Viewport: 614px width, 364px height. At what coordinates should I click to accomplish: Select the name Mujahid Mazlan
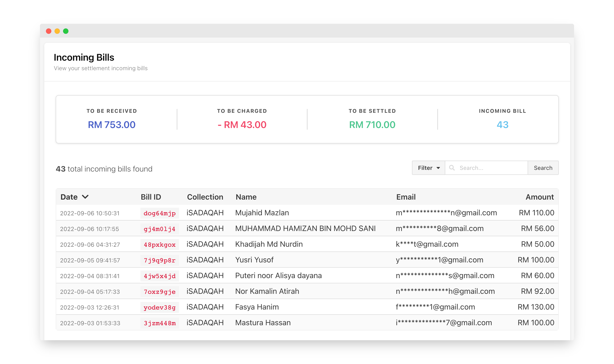point(262,213)
